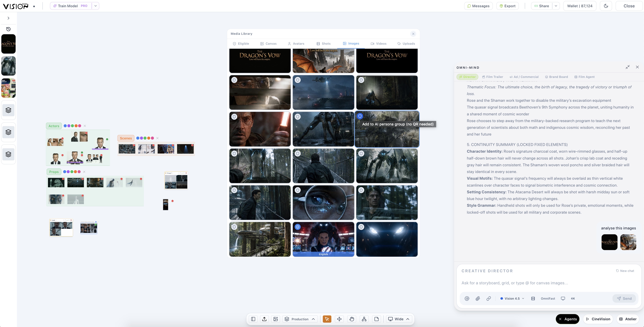The width and height of the screenshot is (644, 327).
Task: Switch to the Avatars tab in Media Library
Action: (x=296, y=43)
